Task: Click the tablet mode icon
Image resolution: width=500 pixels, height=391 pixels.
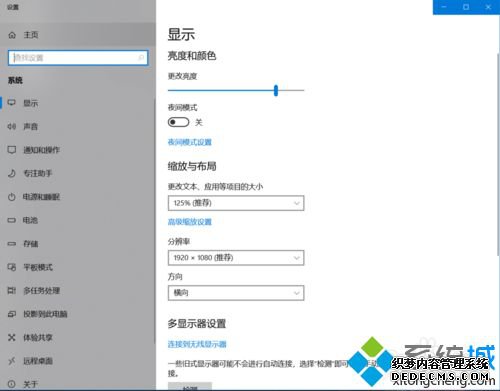Action: (x=12, y=267)
